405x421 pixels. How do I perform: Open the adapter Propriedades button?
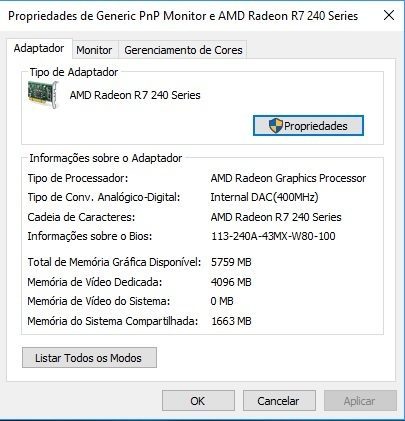click(x=308, y=126)
